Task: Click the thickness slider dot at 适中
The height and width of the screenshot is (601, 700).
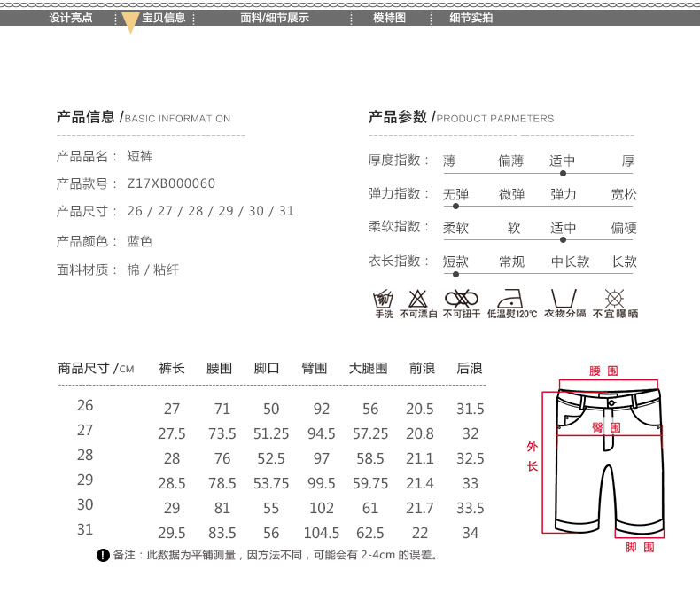Action: coord(563,172)
